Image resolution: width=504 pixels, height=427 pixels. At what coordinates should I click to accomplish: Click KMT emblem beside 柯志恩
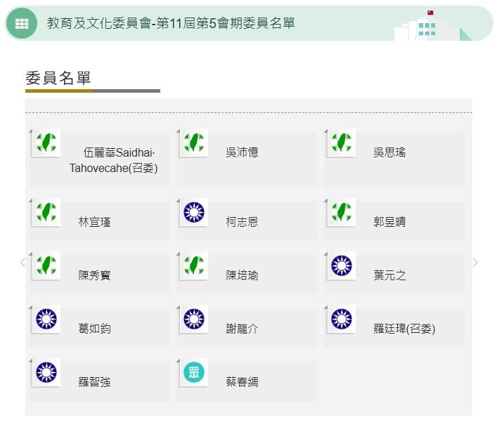coord(194,212)
